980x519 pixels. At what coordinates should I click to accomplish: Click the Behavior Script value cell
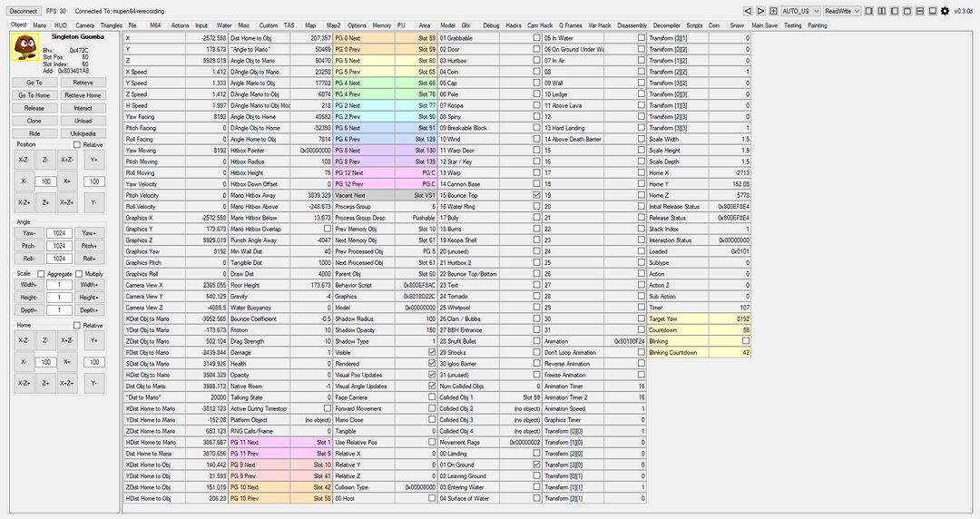pyautogui.click(x=416, y=285)
